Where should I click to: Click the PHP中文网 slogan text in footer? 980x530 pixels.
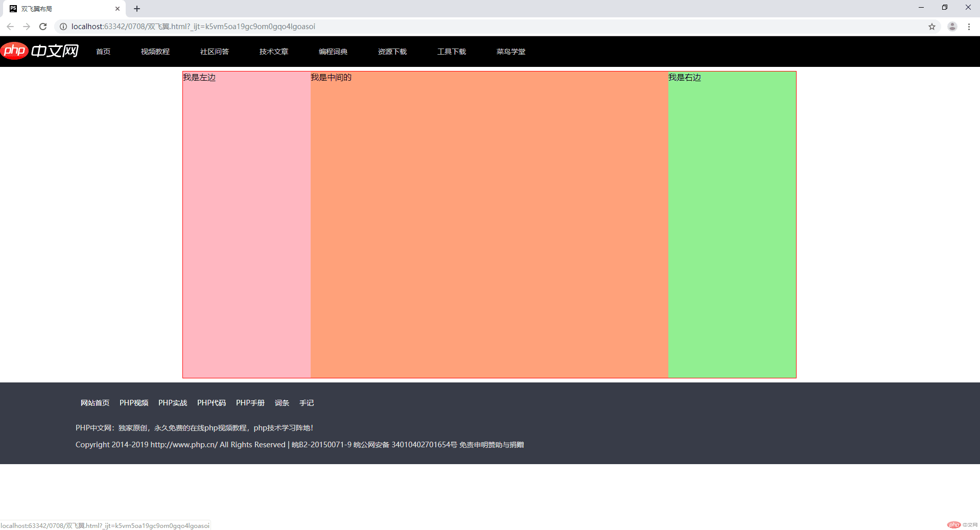click(194, 428)
